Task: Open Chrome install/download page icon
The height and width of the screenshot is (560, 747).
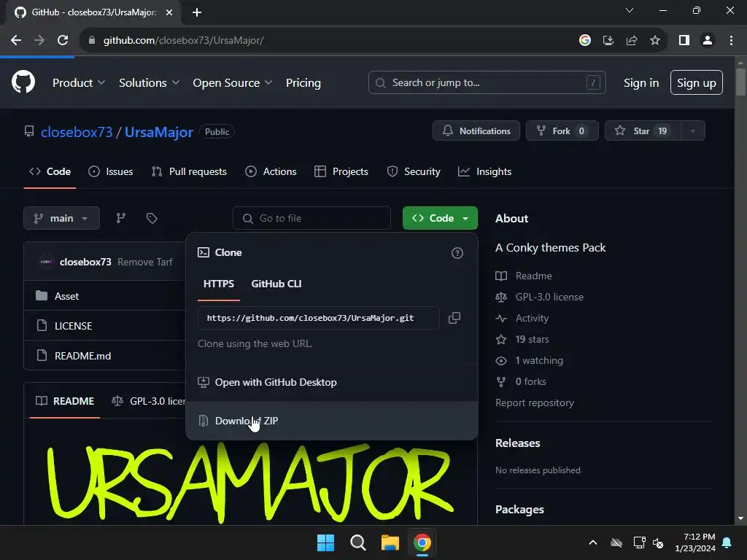Action: (608, 41)
